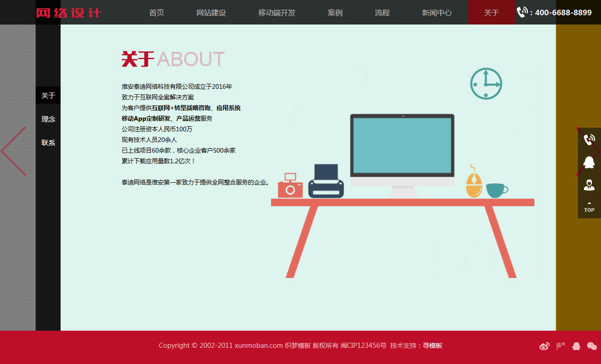Viewport: 601px width, 364px height.
Task: Click the Weibo icon in the footer
Action: (545, 346)
